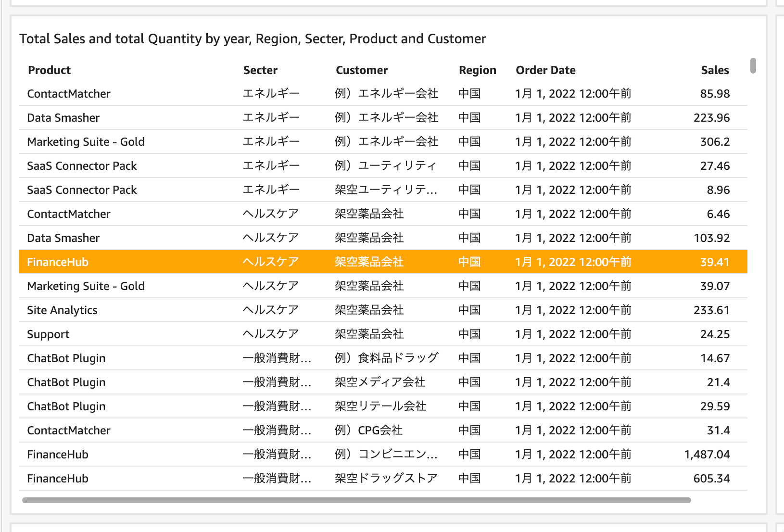Click the Site Analytics row
Screen dimensions: 784x532
coord(337,310)
